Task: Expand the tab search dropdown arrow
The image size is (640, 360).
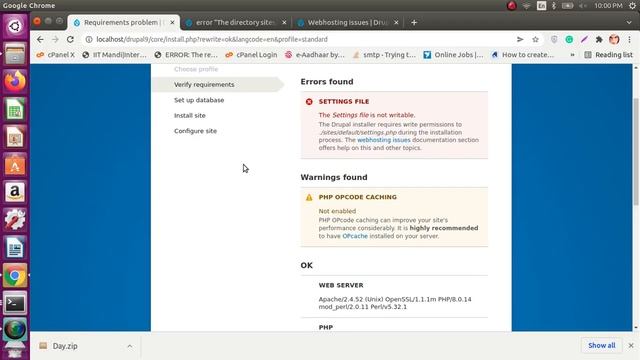Action: point(629,22)
